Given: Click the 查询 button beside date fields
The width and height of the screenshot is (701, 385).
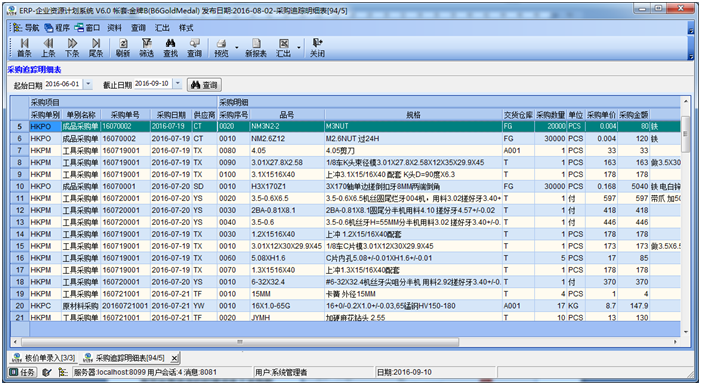Looking at the screenshot, I should click(x=204, y=85).
